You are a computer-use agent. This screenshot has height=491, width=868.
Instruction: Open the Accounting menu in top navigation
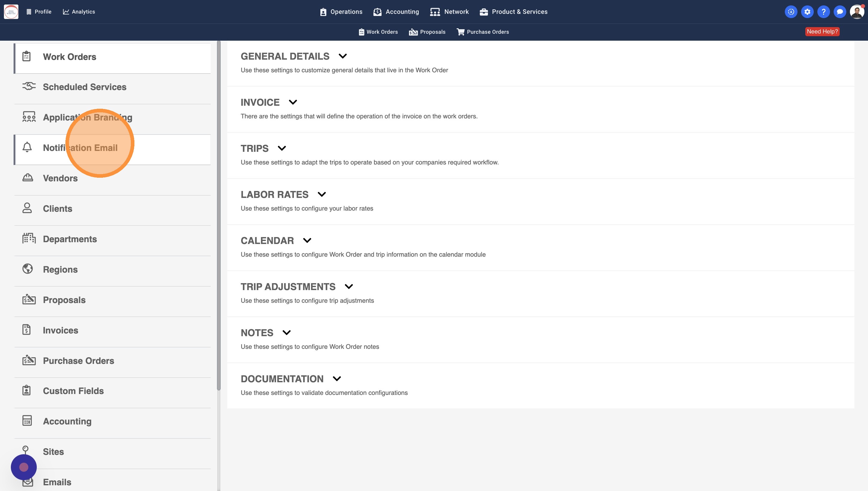coord(396,12)
